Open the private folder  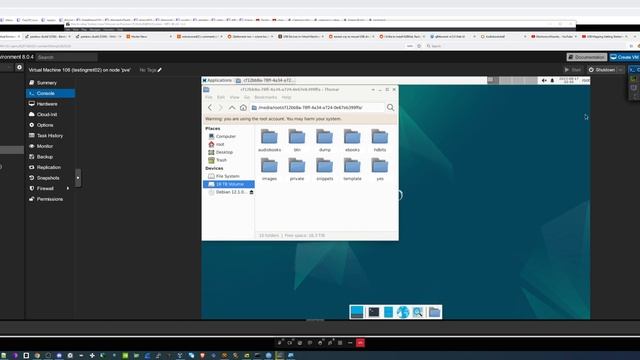297,169
